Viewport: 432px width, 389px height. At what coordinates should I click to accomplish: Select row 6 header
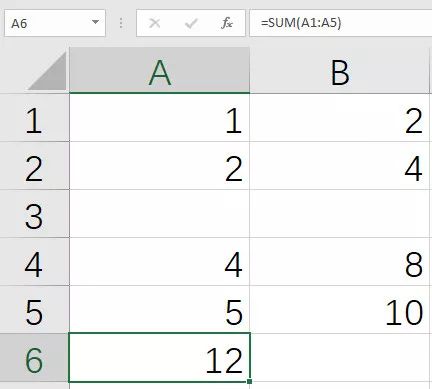[34, 358]
